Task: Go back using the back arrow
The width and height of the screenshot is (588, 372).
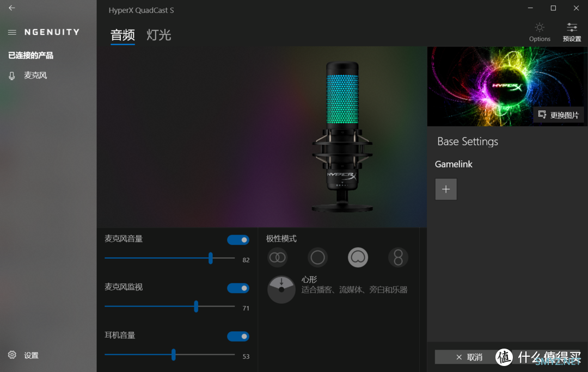Action: (x=12, y=8)
